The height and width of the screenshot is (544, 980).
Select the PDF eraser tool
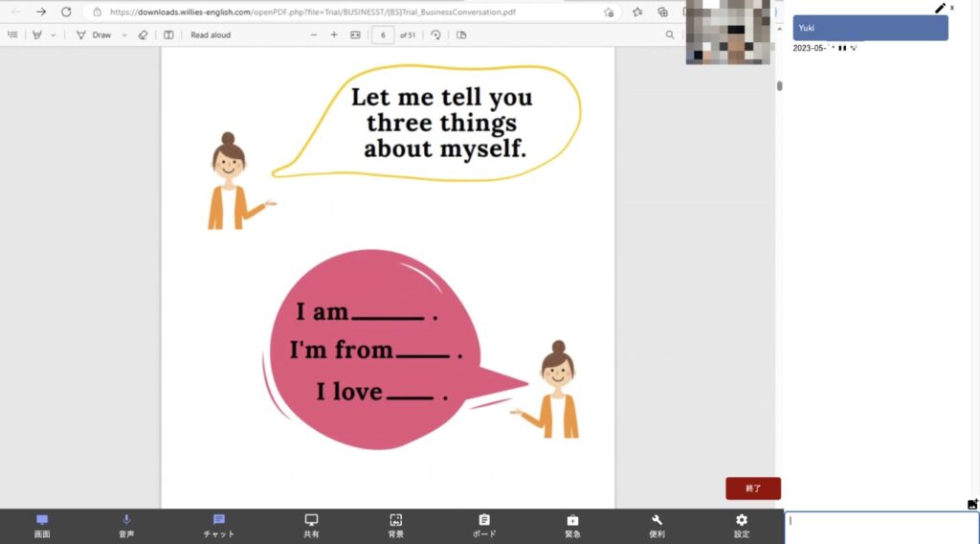(143, 35)
